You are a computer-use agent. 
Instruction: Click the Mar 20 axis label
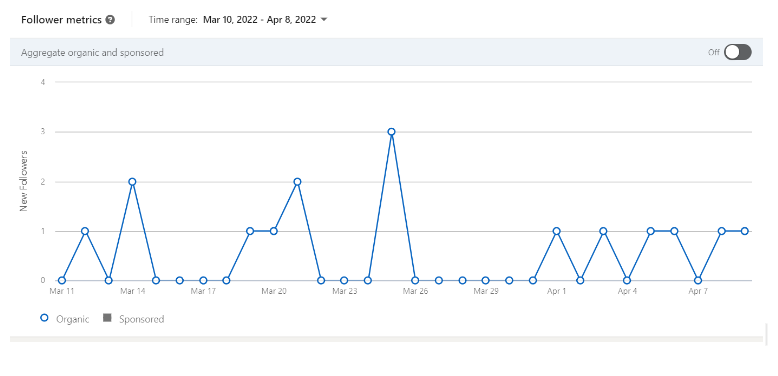(x=274, y=291)
